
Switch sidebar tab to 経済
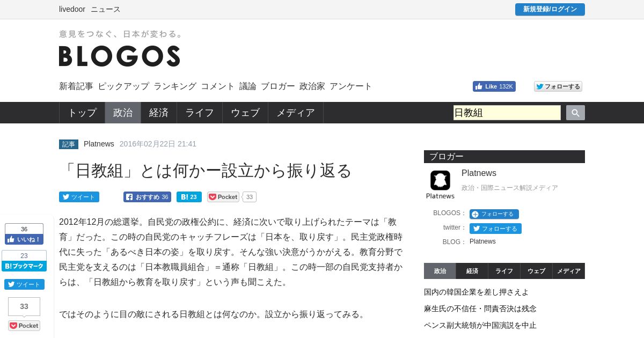click(x=472, y=271)
